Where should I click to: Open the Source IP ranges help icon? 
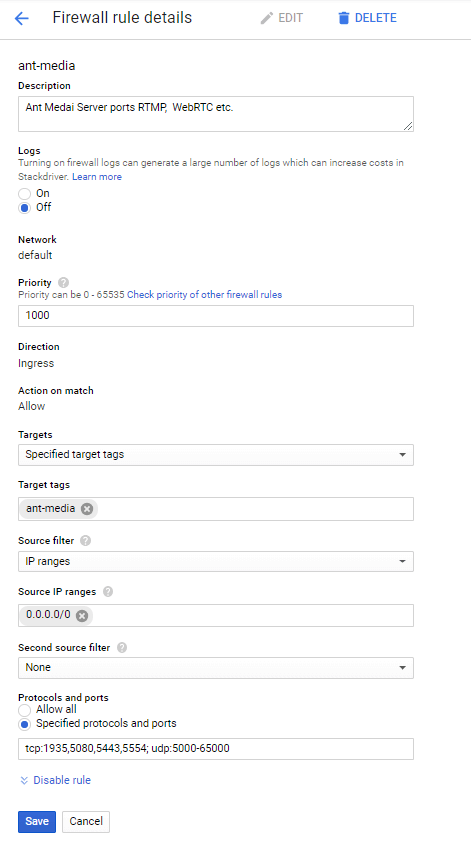point(108,592)
